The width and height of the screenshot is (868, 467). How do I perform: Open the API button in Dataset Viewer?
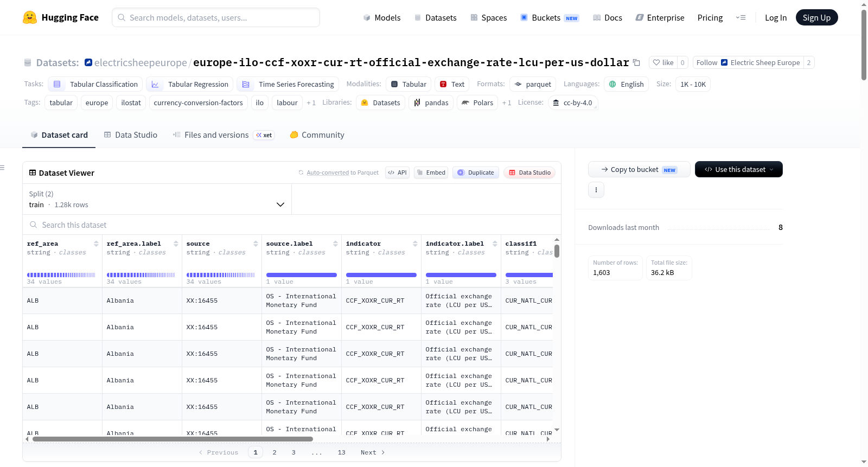click(x=397, y=172)
